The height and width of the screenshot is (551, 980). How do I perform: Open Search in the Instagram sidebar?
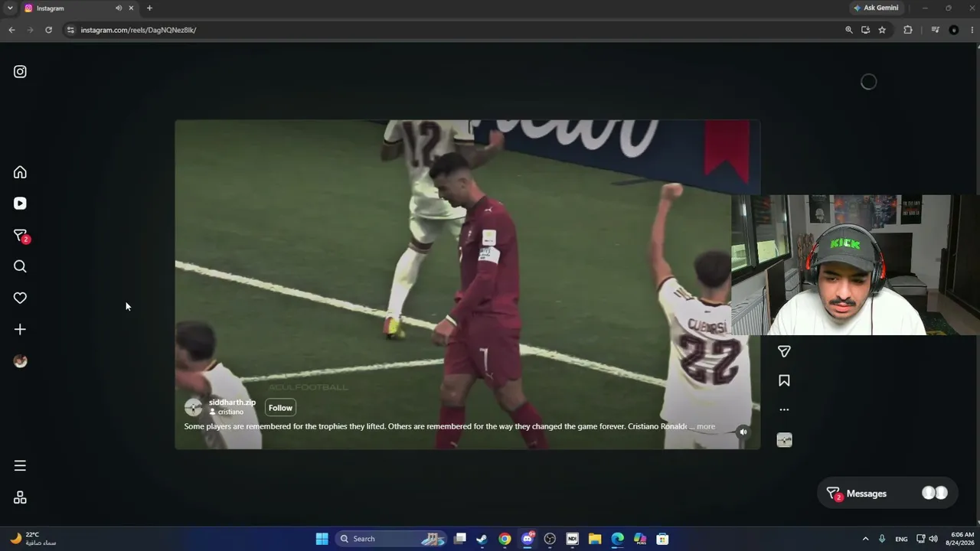click(x=20, y=266)
